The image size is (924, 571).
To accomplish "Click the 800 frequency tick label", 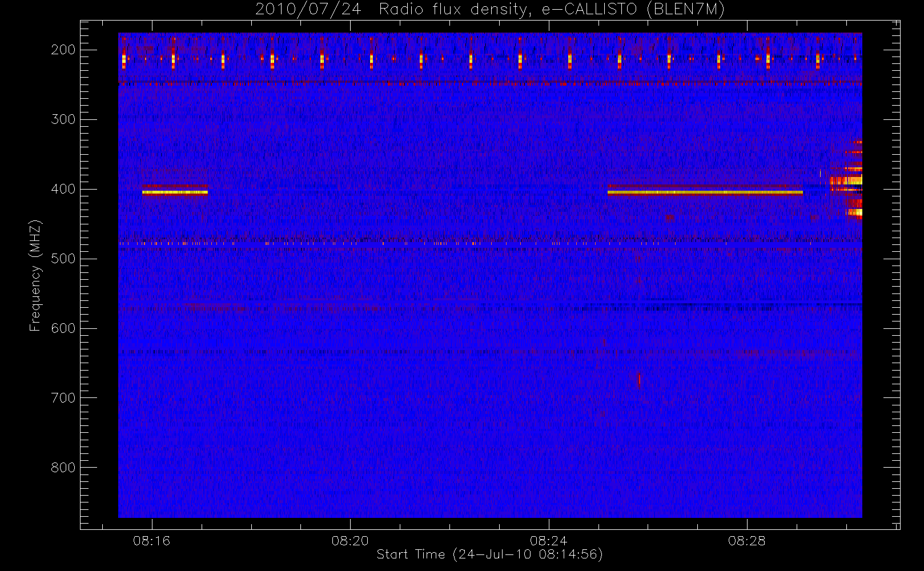I will [63, 468].
